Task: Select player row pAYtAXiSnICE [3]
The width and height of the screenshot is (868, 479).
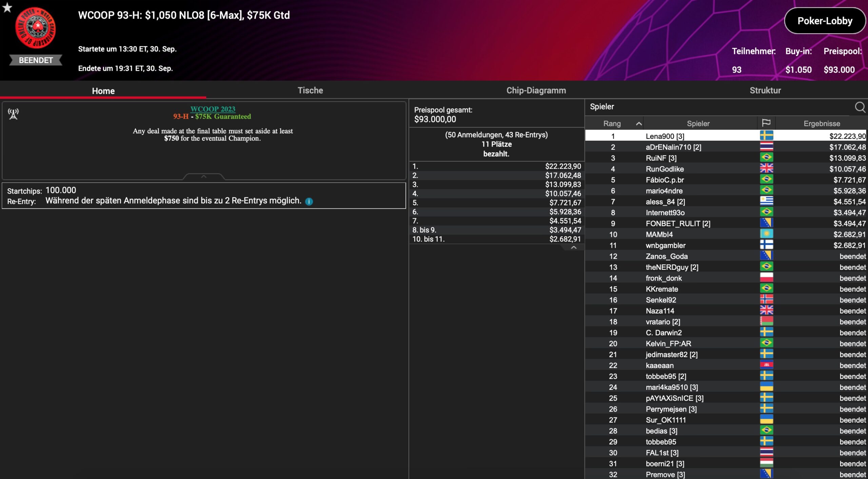Action: [726, 398]
